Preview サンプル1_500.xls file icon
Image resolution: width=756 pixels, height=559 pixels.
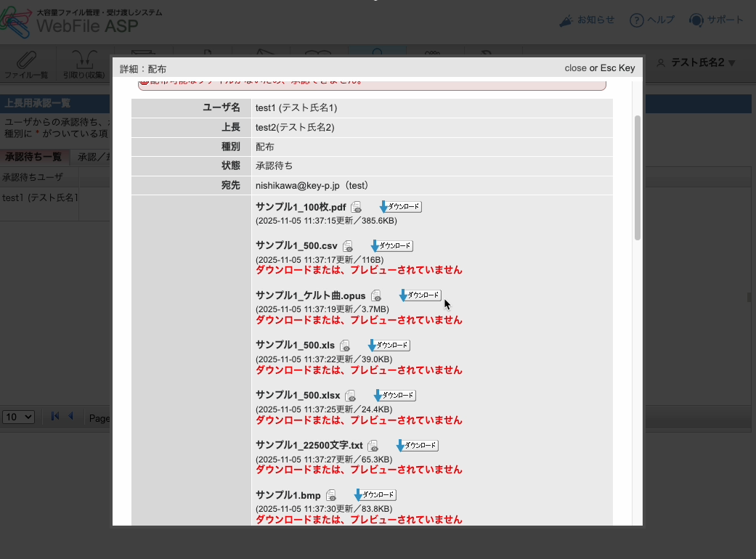point(345,346)
